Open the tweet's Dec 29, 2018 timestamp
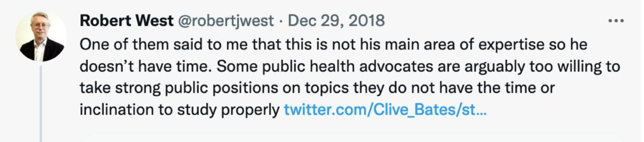 click(336, 21)
